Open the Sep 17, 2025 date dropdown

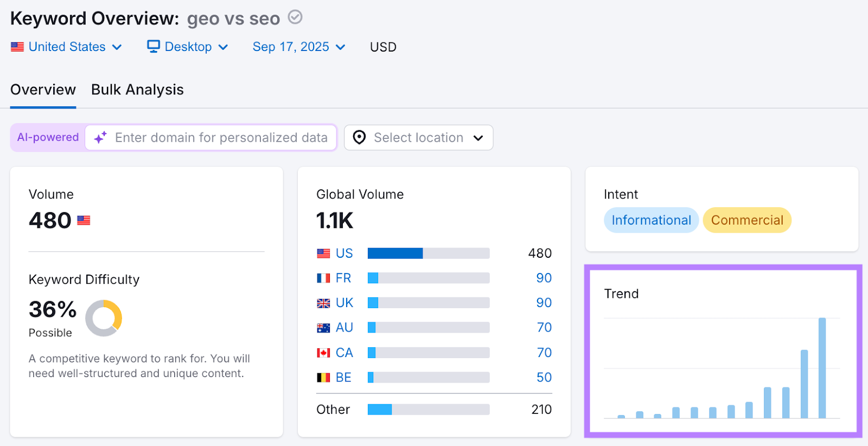pos(298,47)
